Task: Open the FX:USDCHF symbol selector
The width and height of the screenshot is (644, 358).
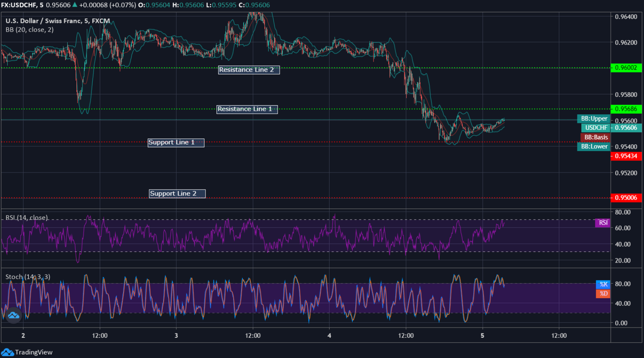Action: point(18,6)
